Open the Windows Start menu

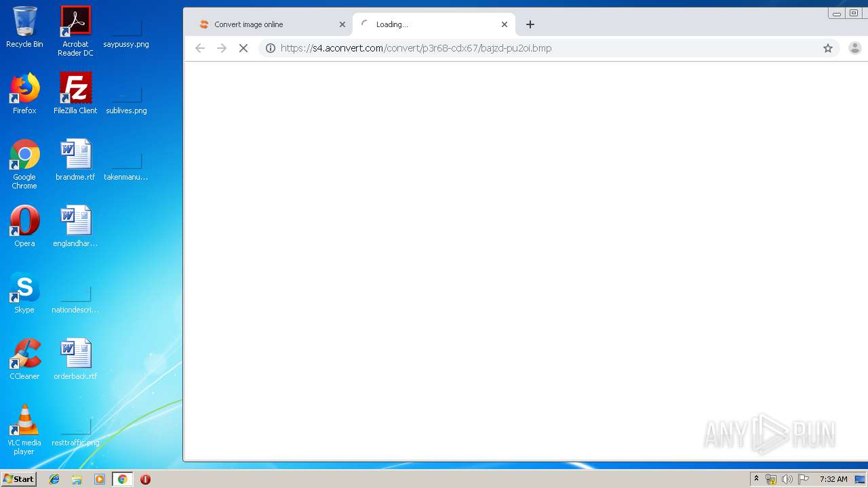(18, 479)
